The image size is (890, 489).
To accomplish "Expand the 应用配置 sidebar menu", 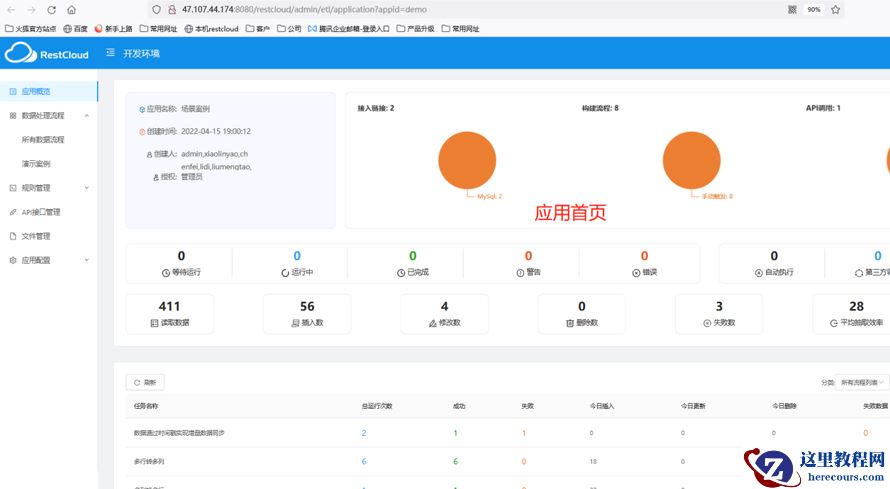I will (x=87, y=260).
